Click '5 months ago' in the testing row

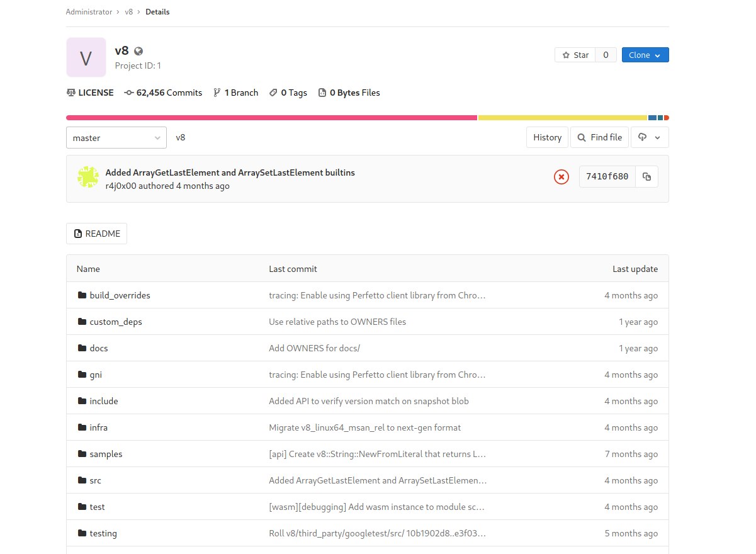631,533
